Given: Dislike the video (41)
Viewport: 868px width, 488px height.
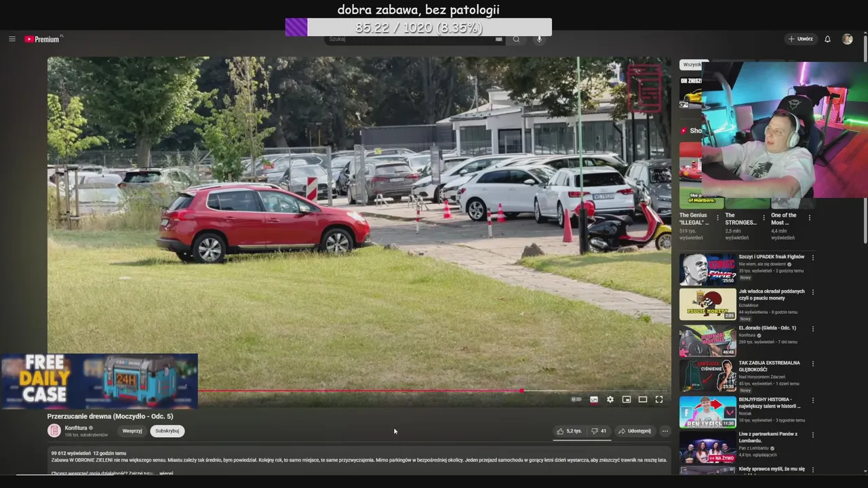Looking at the screenshot, I should (599, 431).
